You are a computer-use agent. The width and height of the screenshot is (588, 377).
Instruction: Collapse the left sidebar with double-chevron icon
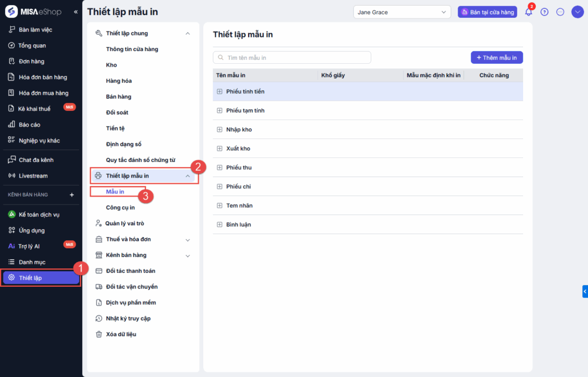click(x=76, y=12)
